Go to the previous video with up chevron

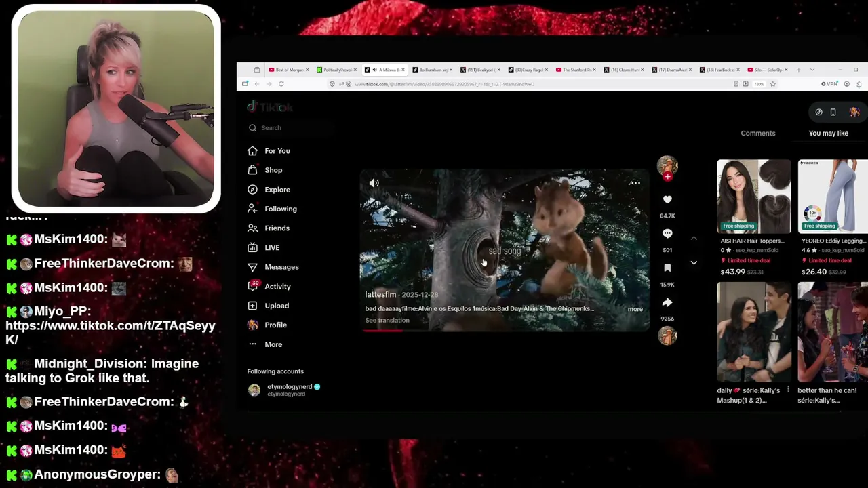pyautogui.click(x=694, y=238)
